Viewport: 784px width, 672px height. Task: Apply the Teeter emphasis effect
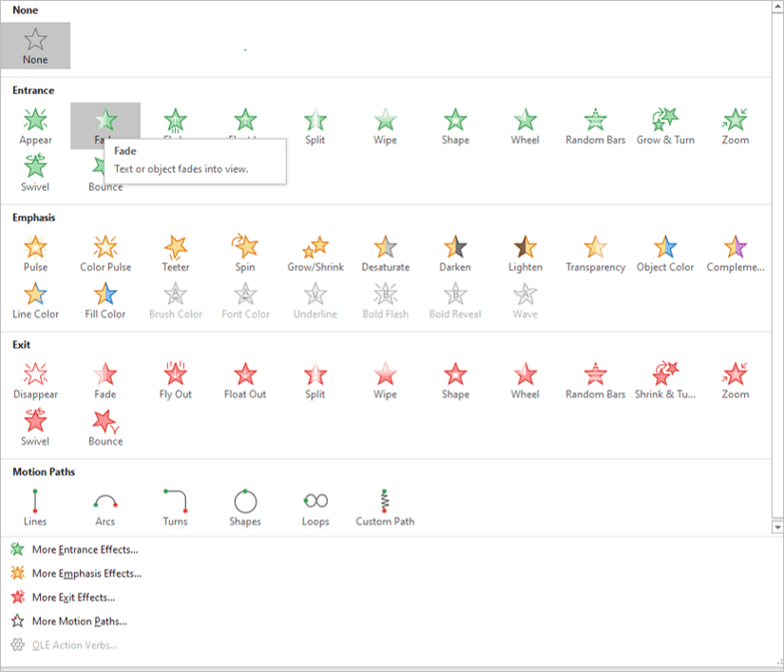tap(176, 253)
